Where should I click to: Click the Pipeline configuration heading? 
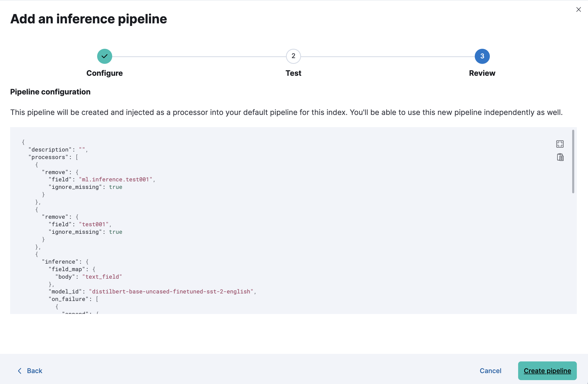(x=50, y=92)
